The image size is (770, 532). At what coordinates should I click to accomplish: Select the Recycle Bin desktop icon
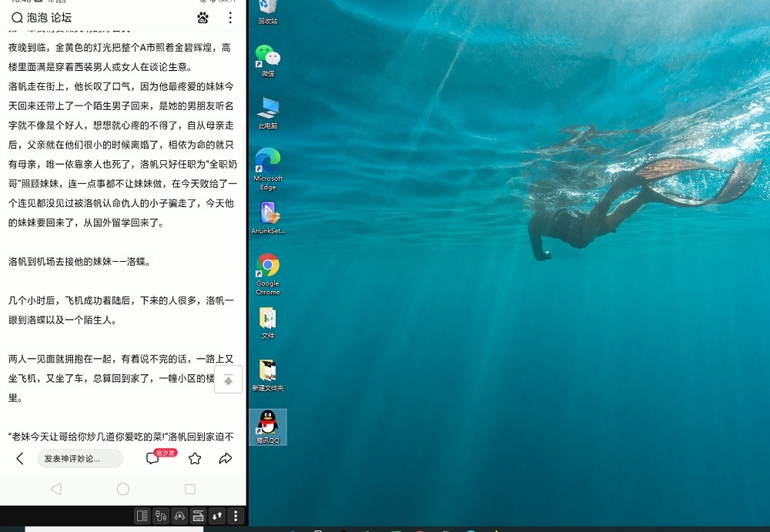point(268,12)
